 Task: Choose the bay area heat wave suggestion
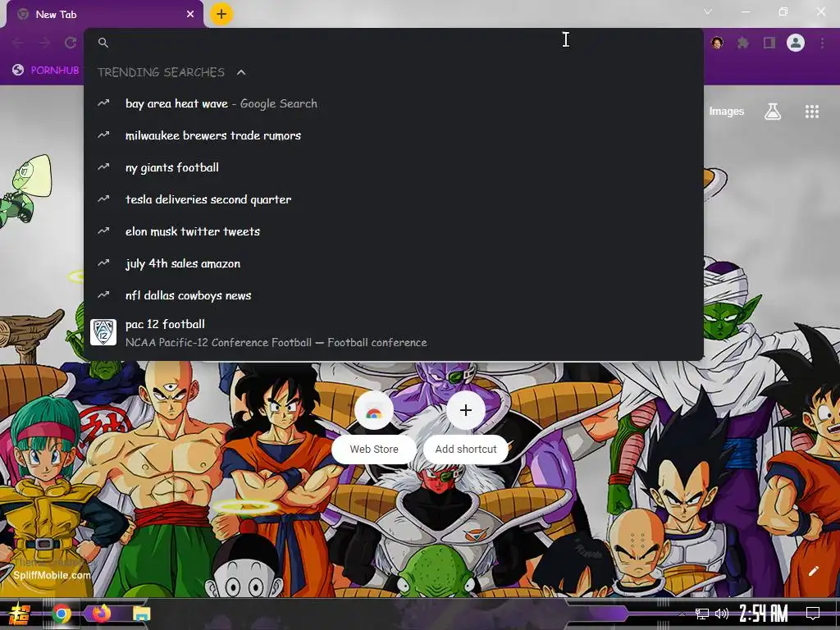[x=394, y=103]
